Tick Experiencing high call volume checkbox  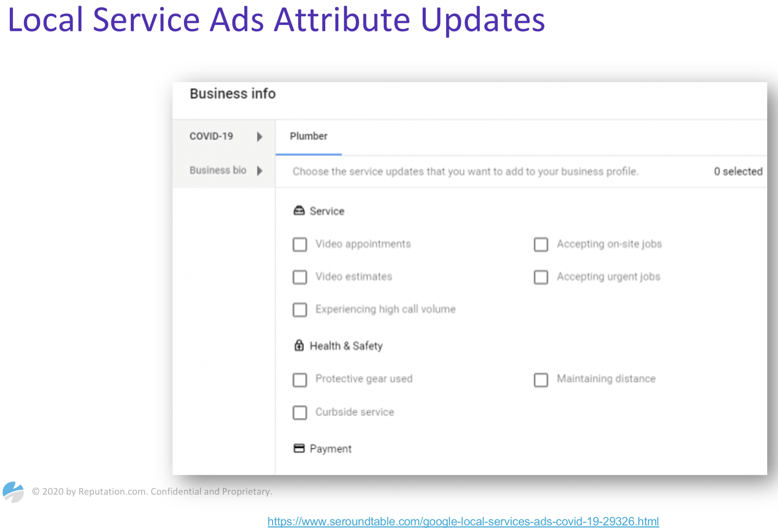(300, 310)
